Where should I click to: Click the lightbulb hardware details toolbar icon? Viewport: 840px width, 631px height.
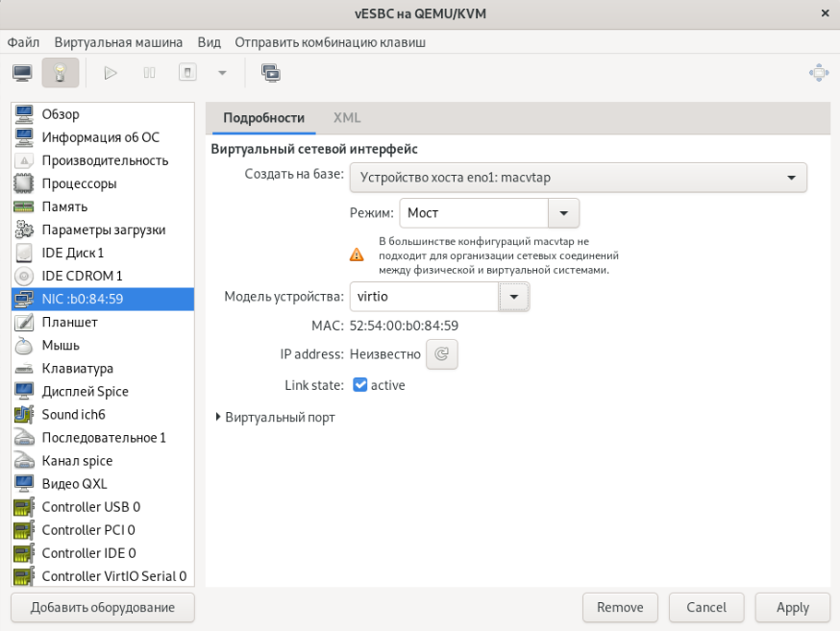(x=60, y=72)
